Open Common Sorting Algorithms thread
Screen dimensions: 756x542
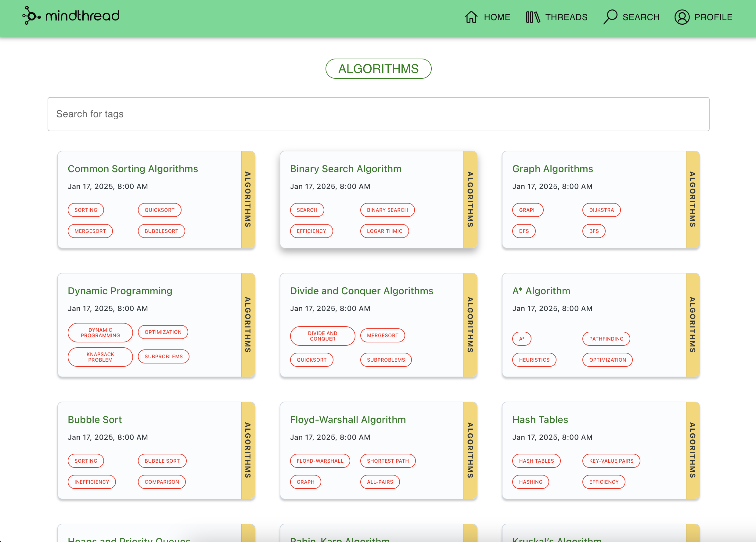pos(133,169)
